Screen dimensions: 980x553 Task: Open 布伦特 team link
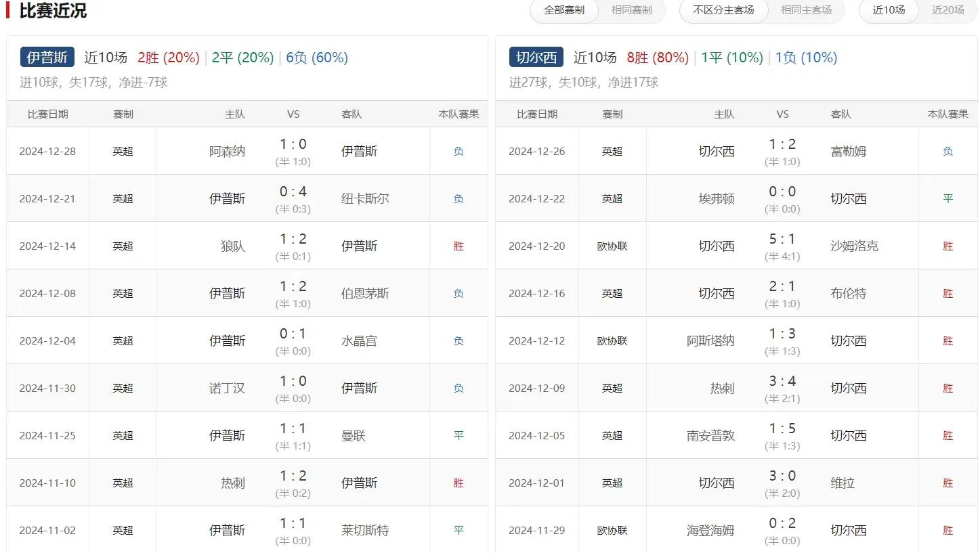click(849, 293)
